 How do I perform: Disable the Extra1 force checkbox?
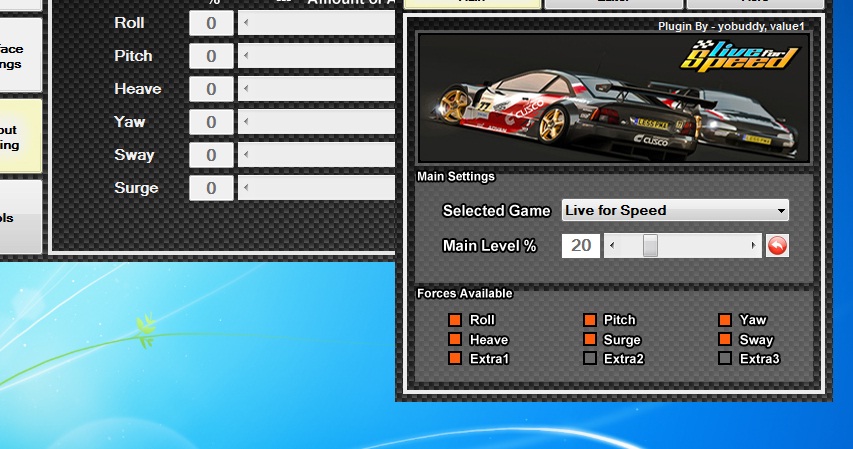point(455,359)
